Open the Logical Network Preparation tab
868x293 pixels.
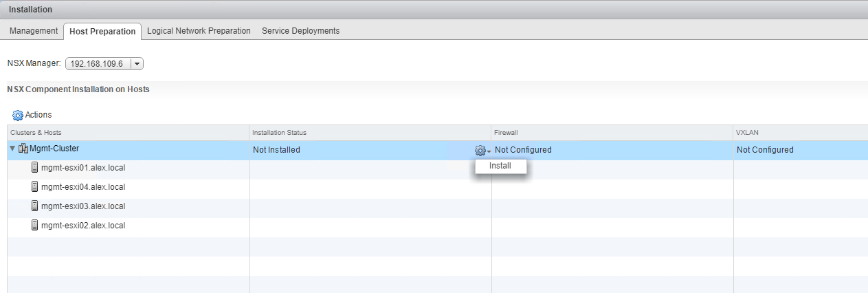coord(199,31)
